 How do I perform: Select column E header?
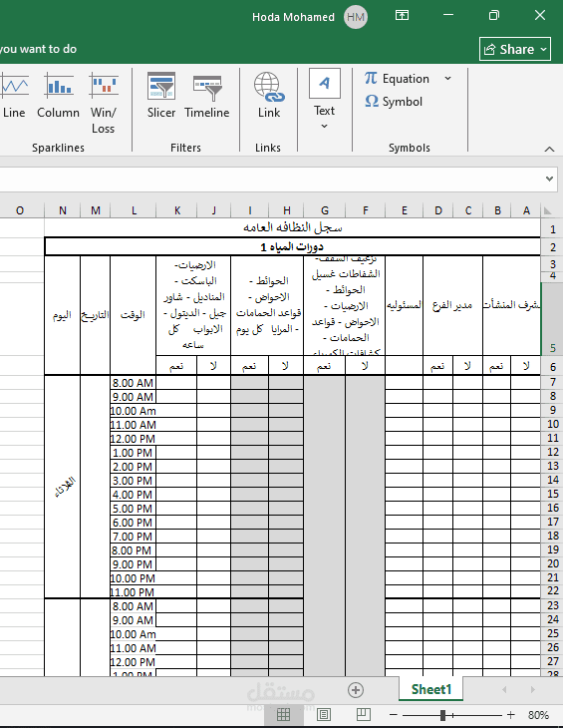coord(404,210)
